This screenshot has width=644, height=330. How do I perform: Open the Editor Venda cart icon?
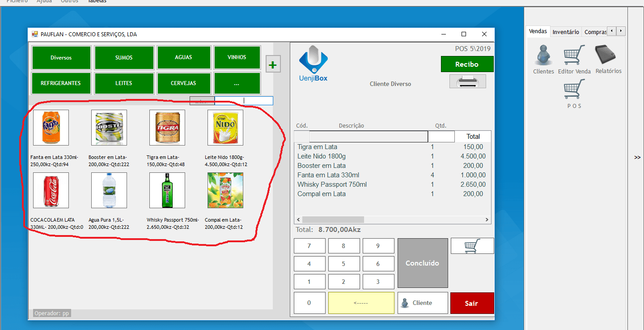[574, 55]
